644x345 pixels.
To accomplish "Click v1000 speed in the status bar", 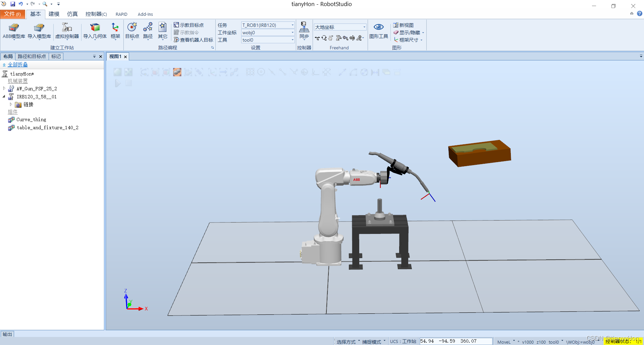I will [x=528, y=342].
